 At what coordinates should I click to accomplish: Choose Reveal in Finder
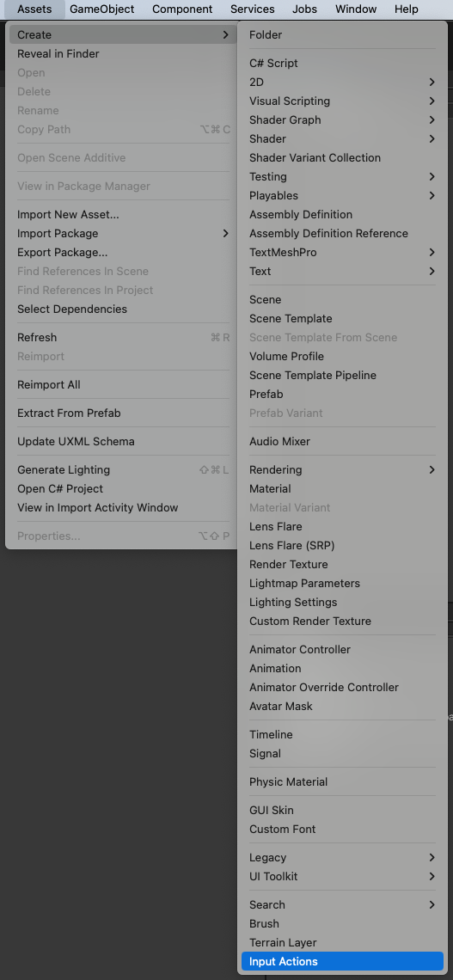coord(121,54)
